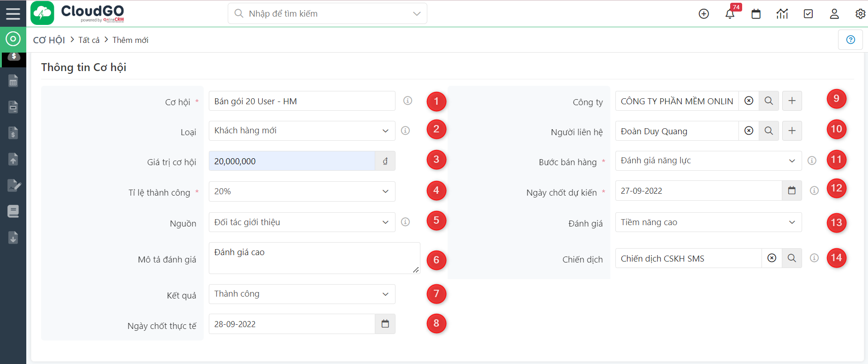
Task: Click the help question mark button
Action: point(850,40)
